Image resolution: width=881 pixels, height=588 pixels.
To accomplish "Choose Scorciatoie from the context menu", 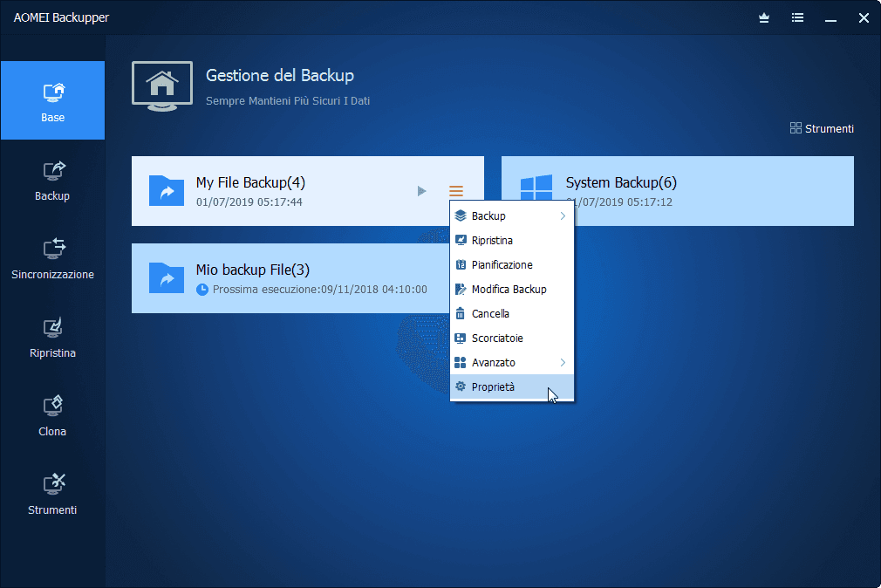I will coord(512,338).
